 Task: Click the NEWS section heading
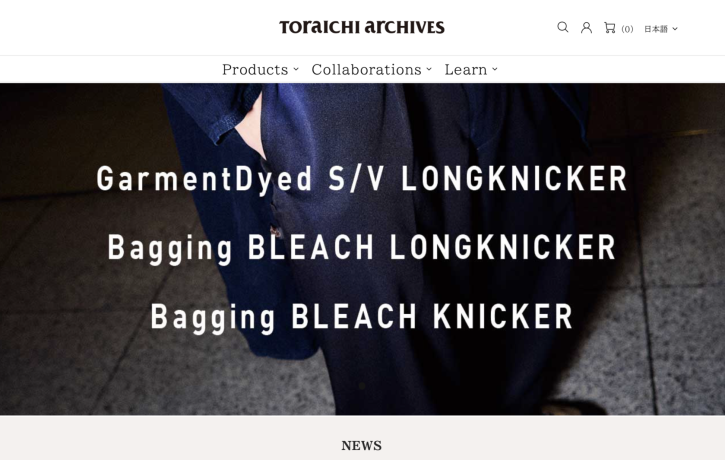pyautogui.click(x=362, y=446)
